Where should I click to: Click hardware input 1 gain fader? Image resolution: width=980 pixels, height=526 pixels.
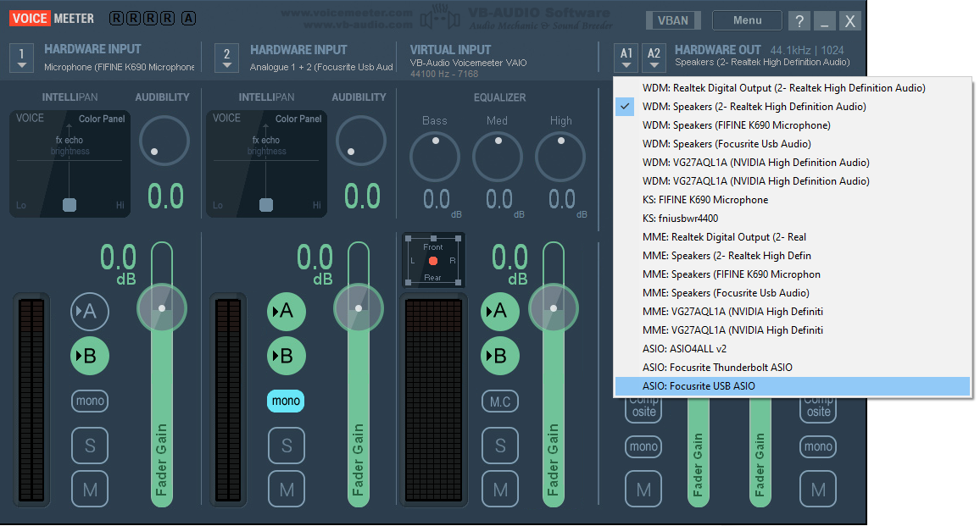pyautogui.click(x=162, y=308)
